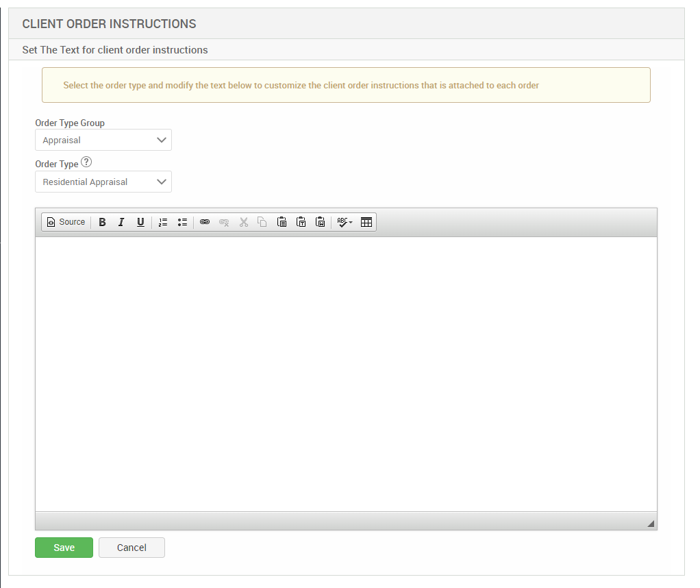The width and height of the screenshot is (700, 588).
Task: Toggle italic text formatting
Action: click(x=121, y=222)
